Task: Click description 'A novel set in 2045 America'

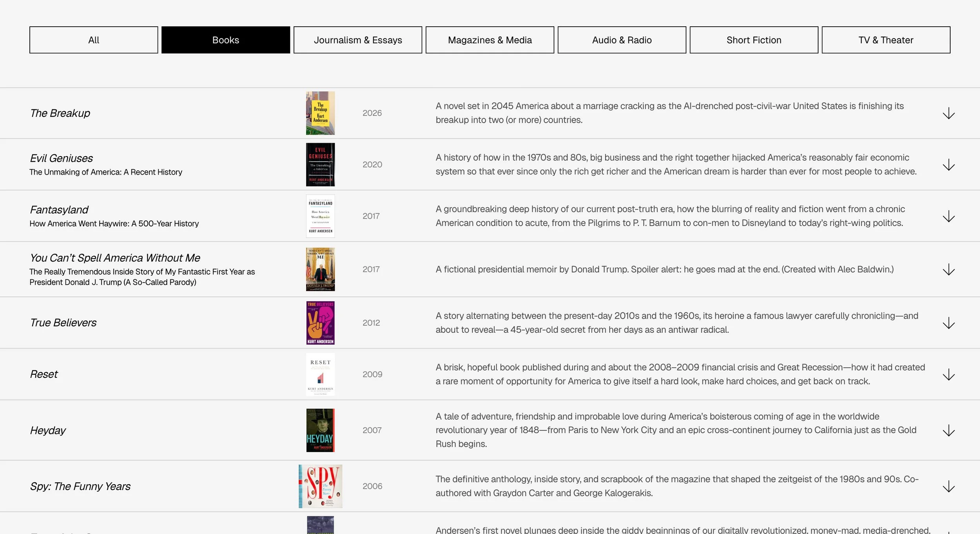Action: (x=670, y=113)
